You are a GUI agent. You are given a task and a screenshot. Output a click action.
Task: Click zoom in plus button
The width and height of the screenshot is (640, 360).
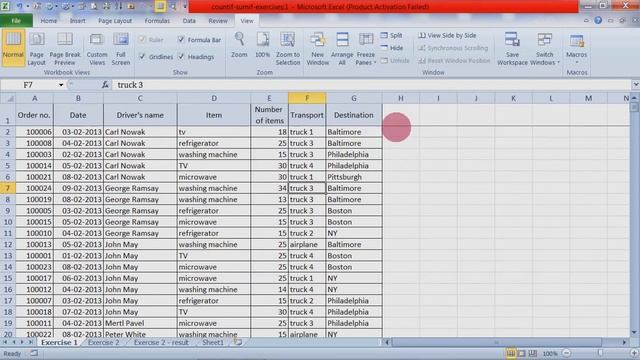(634, 353)
